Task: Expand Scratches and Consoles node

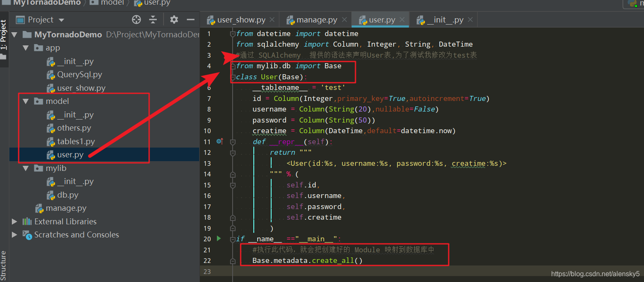Action: [x=14, y=235]
